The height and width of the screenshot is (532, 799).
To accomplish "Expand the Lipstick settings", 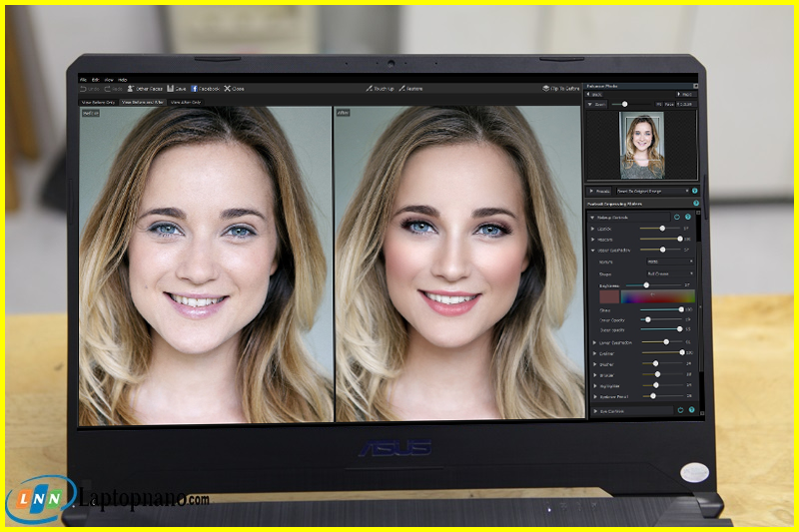I will click(x=593, y=229).
